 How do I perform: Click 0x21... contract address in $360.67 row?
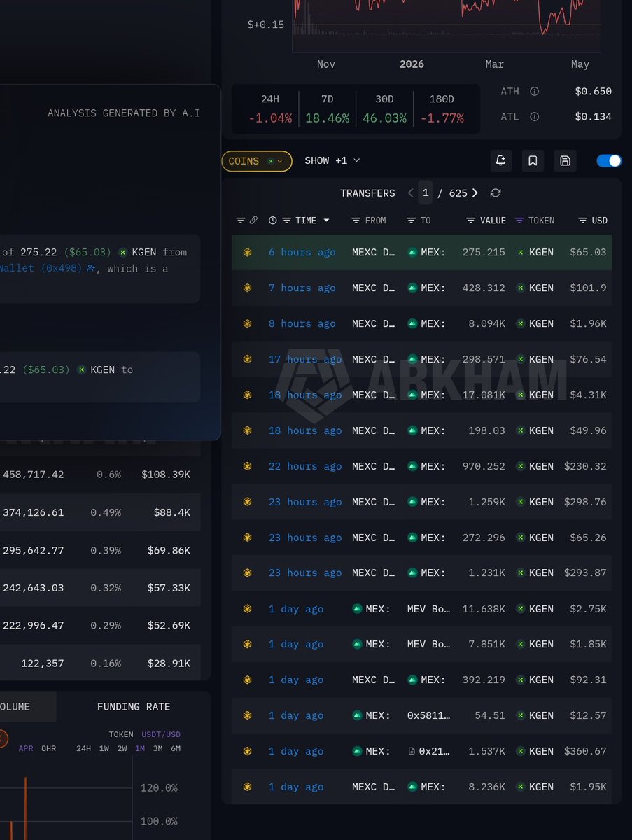(x=435, y=752)
